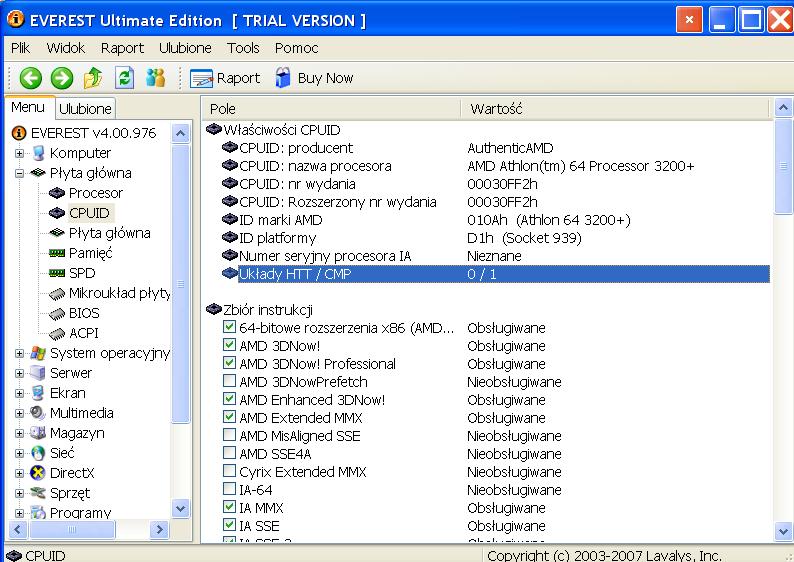Click the Raport button in the toolbar
The height and width of the screenshot is (562, 794).
click(x=225, y=78)
